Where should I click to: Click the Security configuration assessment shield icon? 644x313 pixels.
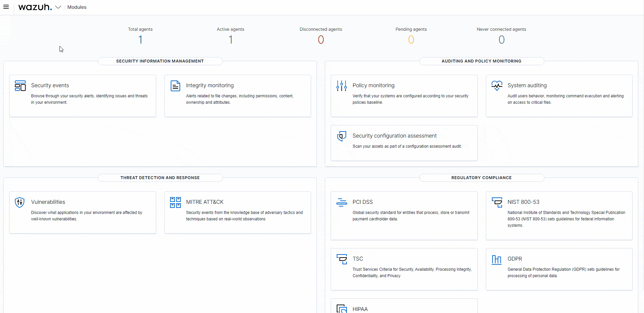[341, 136]
